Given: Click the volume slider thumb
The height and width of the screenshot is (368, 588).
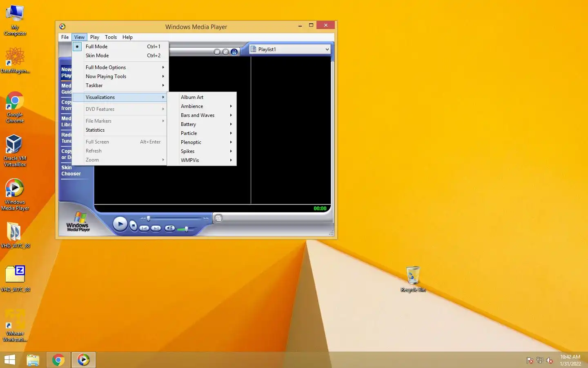Looking at the screenshot, I should coord(186,229).
